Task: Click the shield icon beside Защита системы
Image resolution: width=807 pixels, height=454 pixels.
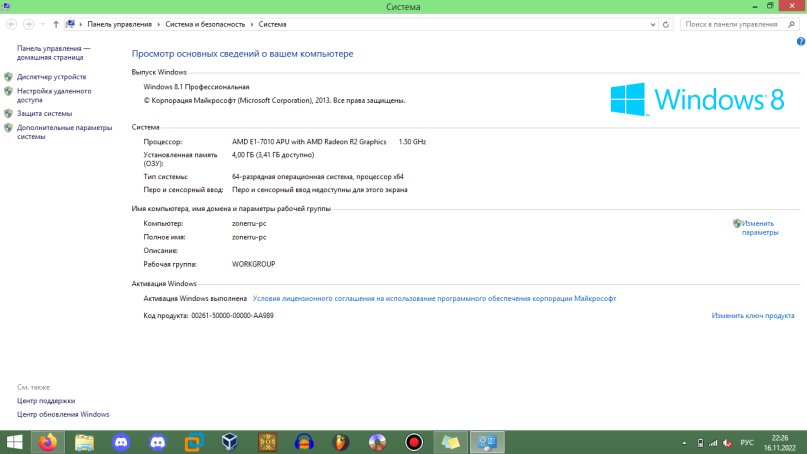Action: (8, 113)
